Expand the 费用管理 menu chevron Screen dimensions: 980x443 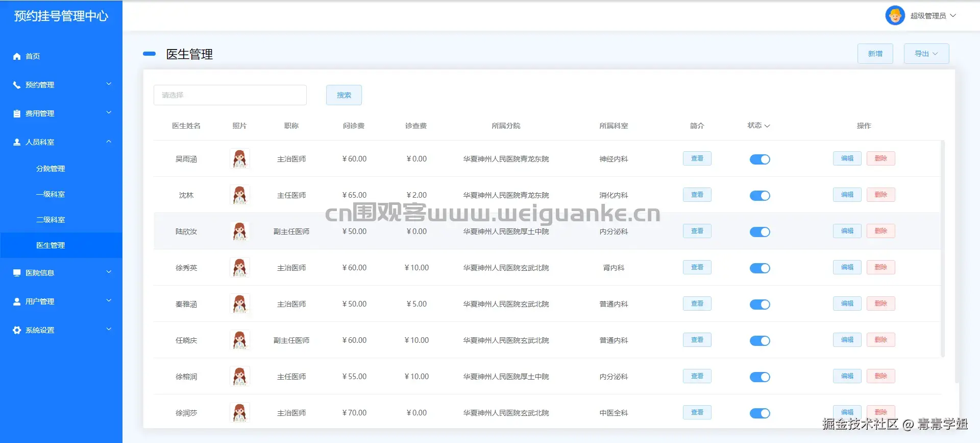coord(109,113)
